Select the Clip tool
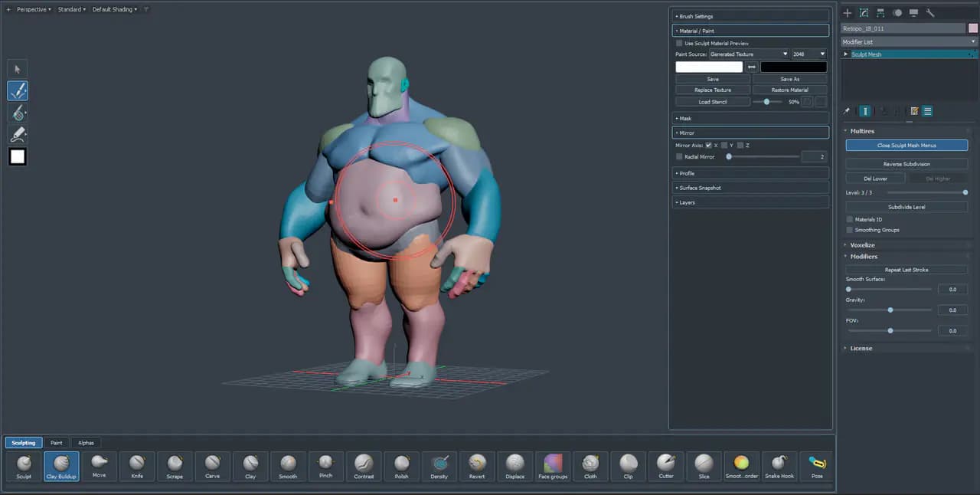 click(629, 466)
